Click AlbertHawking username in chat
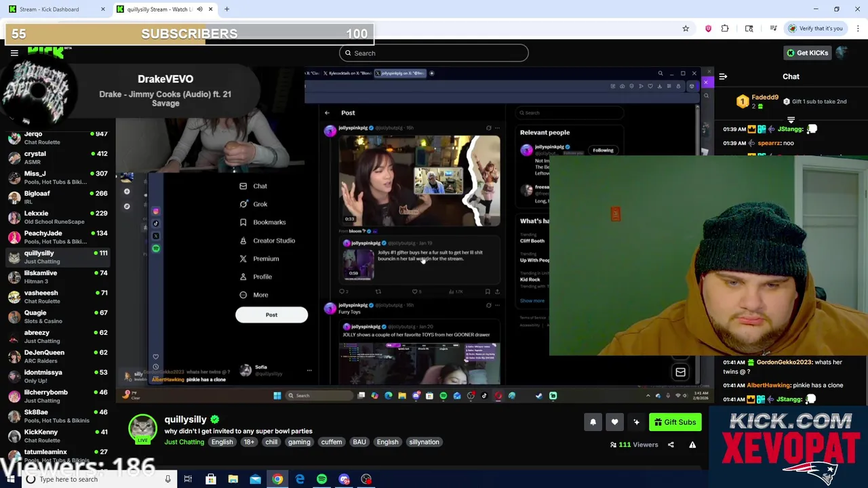The width and height of the screenshot is (868, 488). 768,385
